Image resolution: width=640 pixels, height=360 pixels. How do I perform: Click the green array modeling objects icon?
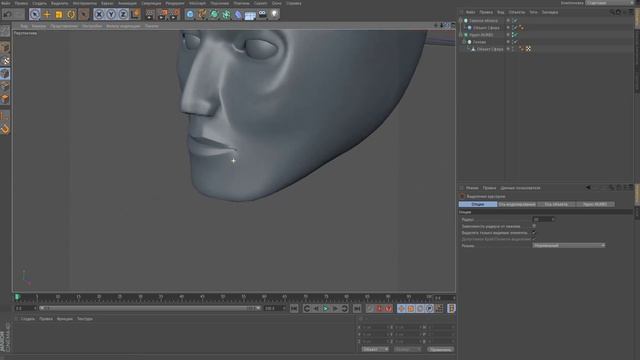(x=226, y=14)
